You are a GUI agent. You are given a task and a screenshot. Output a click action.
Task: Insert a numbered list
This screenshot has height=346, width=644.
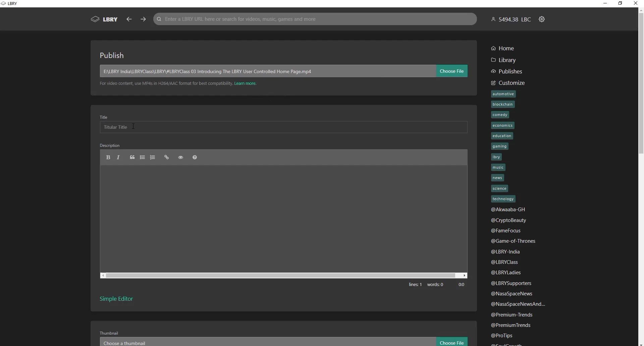coord(153,157)
